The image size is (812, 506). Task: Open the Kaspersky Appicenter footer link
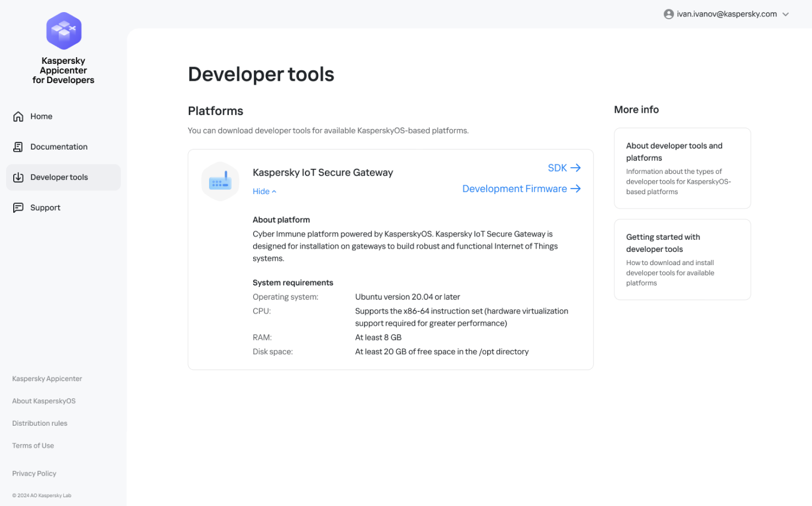click(47, 379)
